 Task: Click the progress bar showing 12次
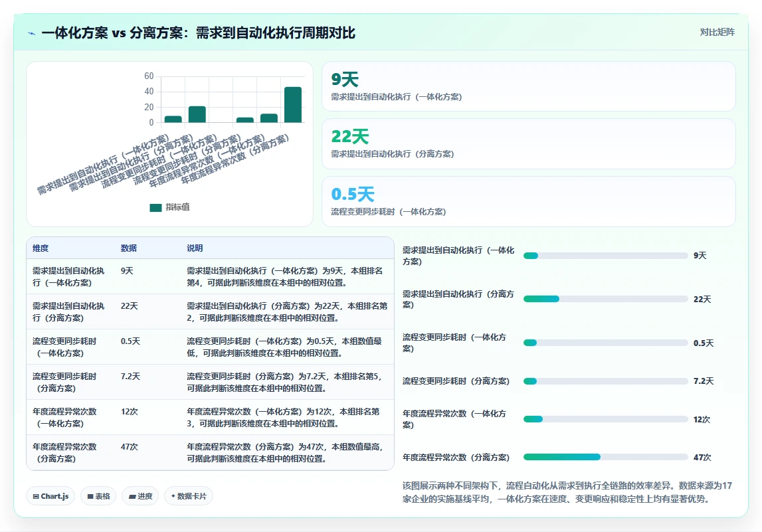point(605,419)
